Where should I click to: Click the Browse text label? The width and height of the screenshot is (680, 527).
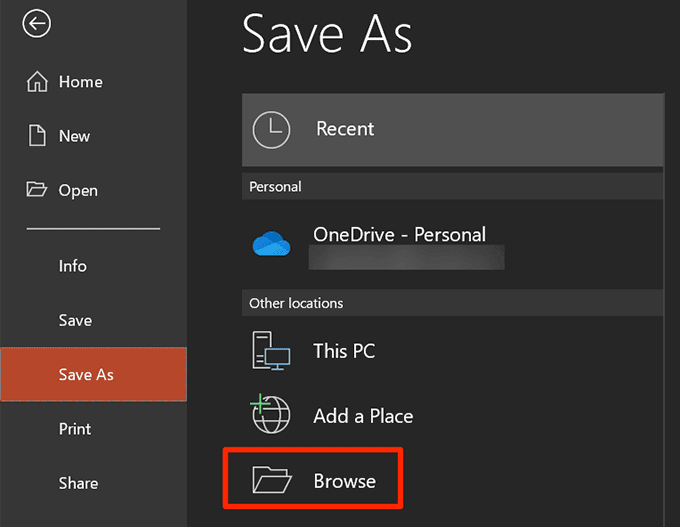point(345,481)
